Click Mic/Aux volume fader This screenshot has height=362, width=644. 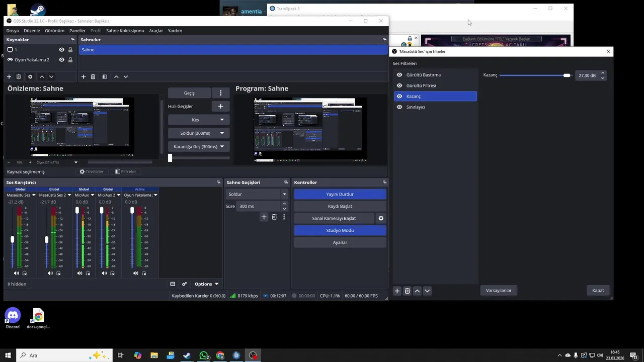tap(77, 237)
